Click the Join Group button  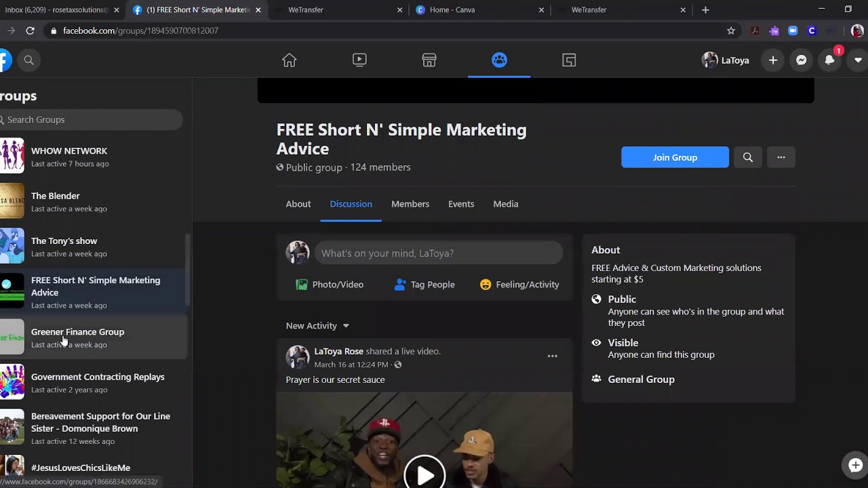(675, 157)
